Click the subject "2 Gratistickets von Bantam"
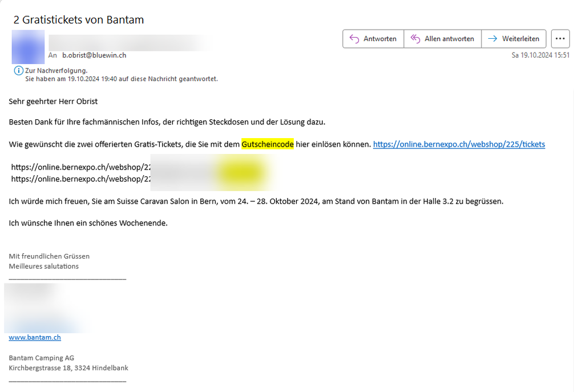Viewport: 574px width, 392px height. [79, 20]
